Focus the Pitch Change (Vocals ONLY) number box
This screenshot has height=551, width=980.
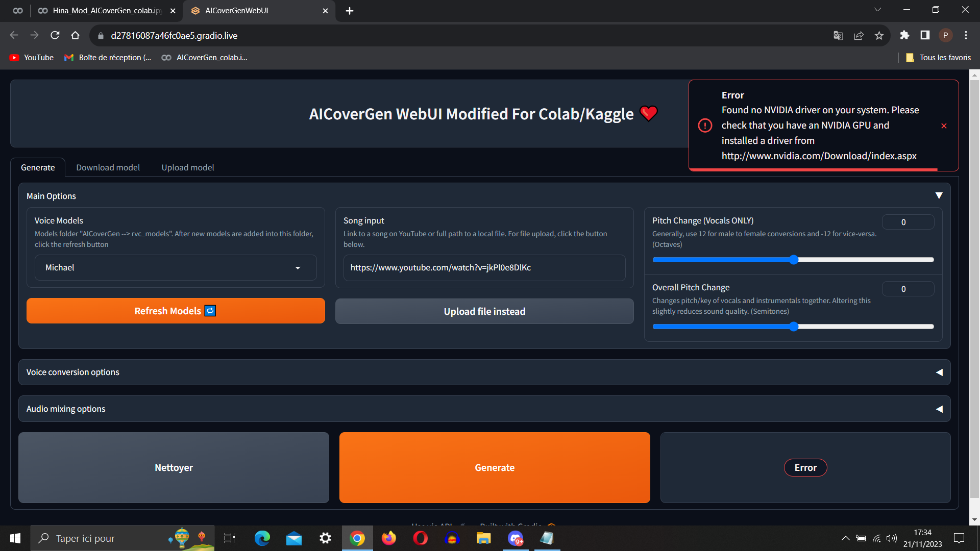click(908, 222)
